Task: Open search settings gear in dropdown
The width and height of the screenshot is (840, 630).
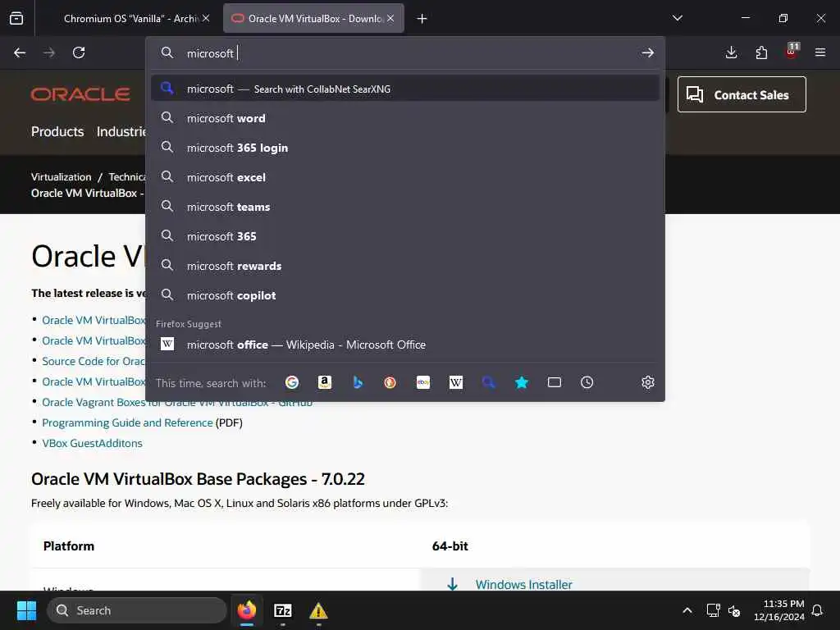Action: coord(648,382)
